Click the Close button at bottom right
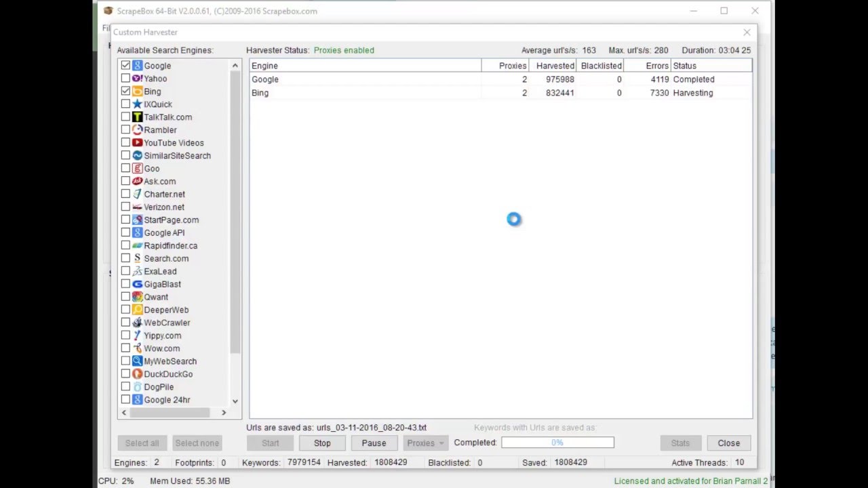The image size is (868, 488). coord(729,443)
